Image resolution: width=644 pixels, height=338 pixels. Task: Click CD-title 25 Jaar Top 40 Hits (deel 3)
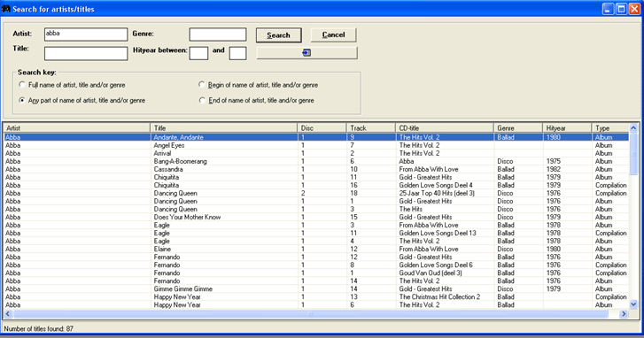(437, 193)
